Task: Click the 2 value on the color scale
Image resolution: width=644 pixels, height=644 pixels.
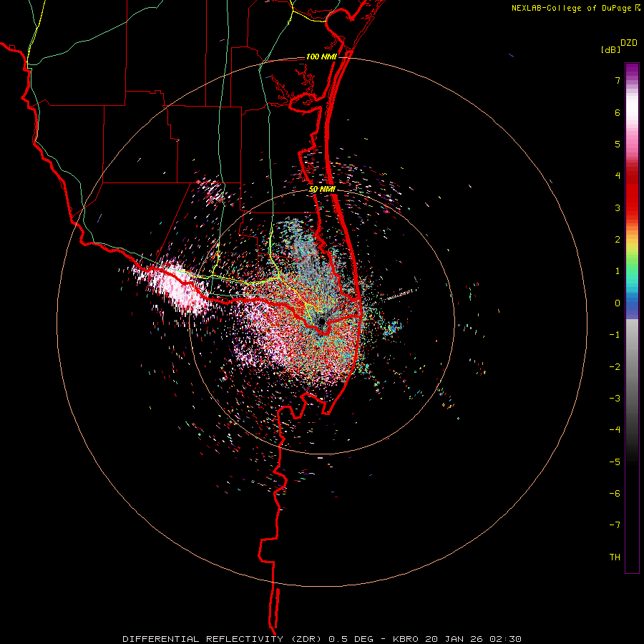Action: (618, 240)
